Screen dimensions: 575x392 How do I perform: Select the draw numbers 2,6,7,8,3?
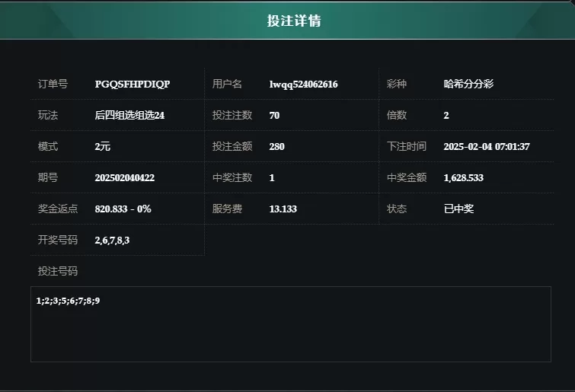112,241
